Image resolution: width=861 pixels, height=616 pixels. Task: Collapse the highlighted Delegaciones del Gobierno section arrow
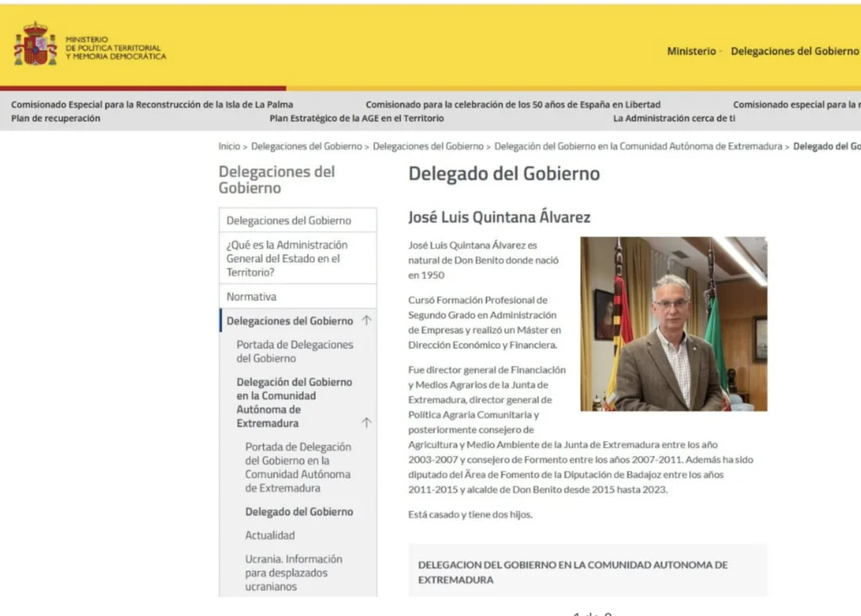click(367, 321)
